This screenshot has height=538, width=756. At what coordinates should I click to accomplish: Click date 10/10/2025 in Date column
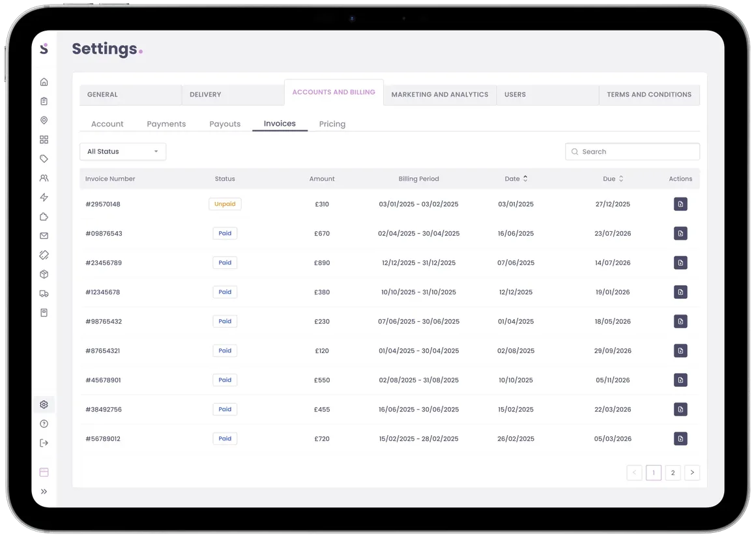[x=516, y=380]
